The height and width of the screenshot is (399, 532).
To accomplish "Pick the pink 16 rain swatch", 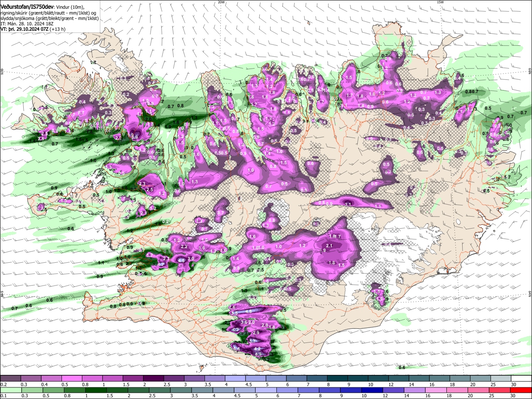I will (x=436, y=390).
